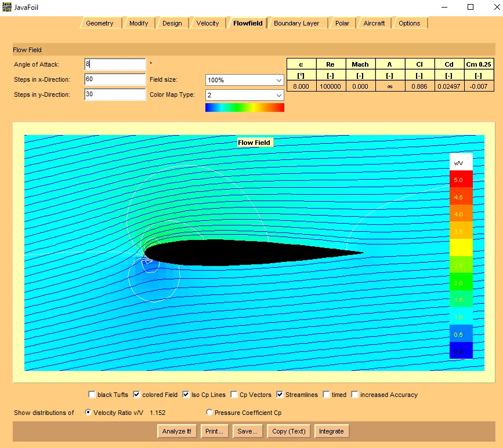Expand the Field size dropdown
This screenshot has height=448, width=503.
(244, 80)
